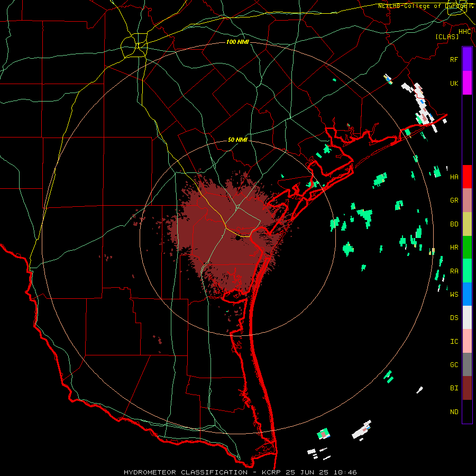
Task: Click the ND black legend swatch
Action: click(467, 411)
